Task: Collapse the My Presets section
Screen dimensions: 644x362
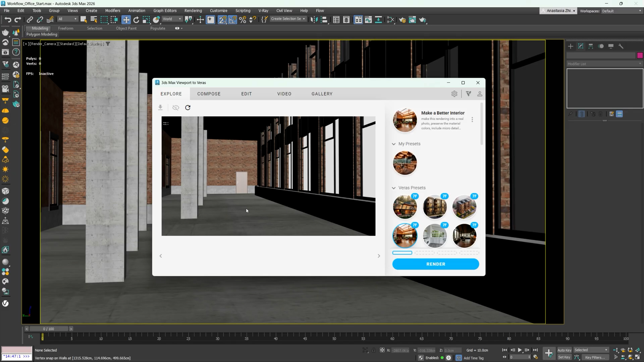Action: (394, 144)
